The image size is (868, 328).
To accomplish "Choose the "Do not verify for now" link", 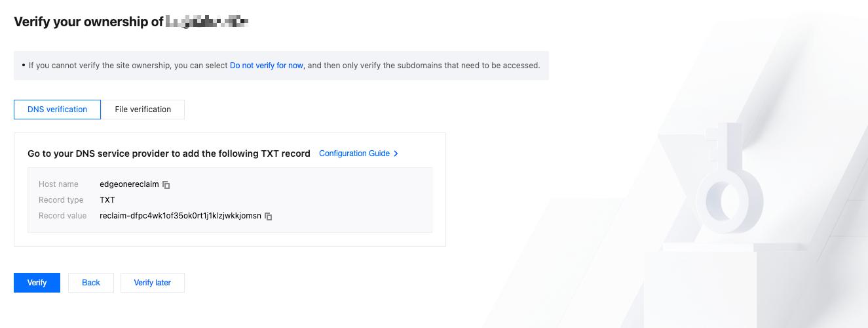I will [x=266, y=66].
